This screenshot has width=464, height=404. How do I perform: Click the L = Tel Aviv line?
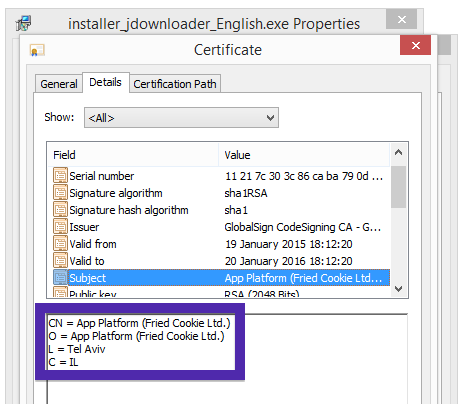77,349
